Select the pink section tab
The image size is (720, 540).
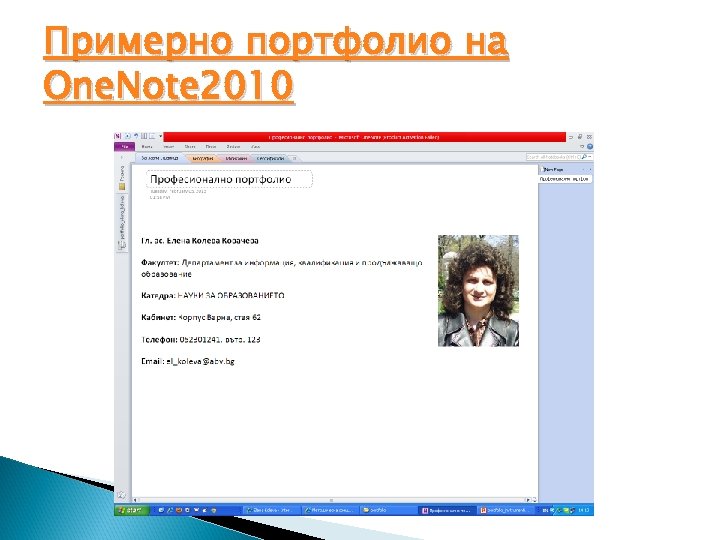click(236, 158)
